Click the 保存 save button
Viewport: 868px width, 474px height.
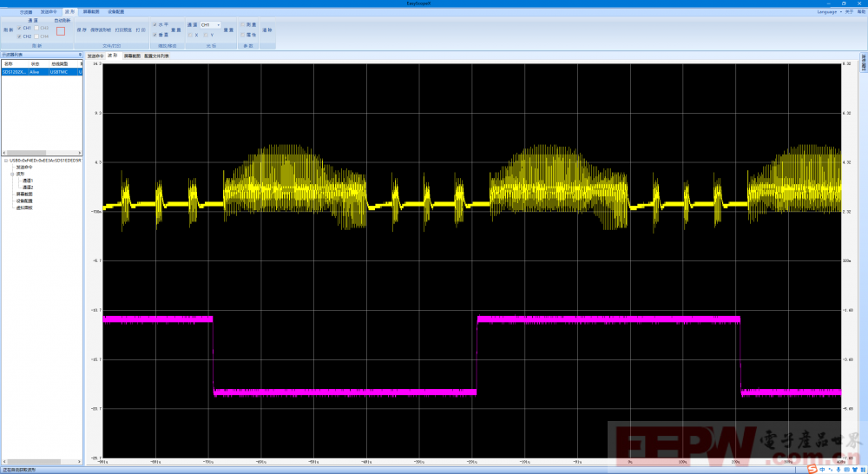coord(82,30)
